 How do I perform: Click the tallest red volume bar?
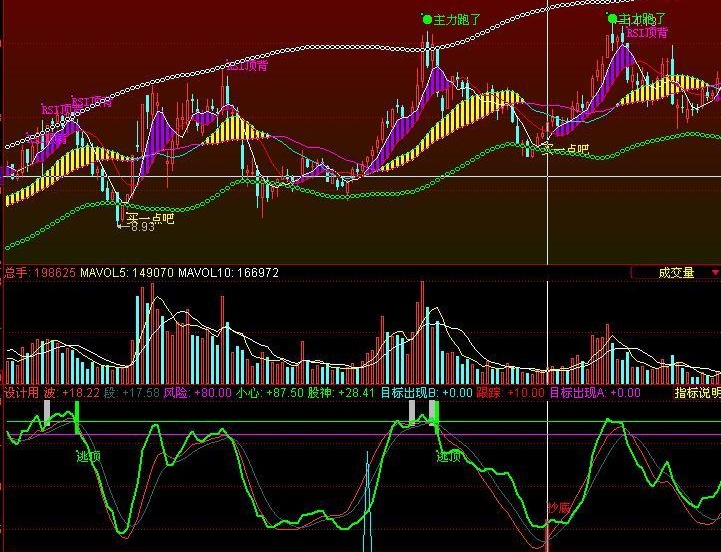click(x=422, y=333)
